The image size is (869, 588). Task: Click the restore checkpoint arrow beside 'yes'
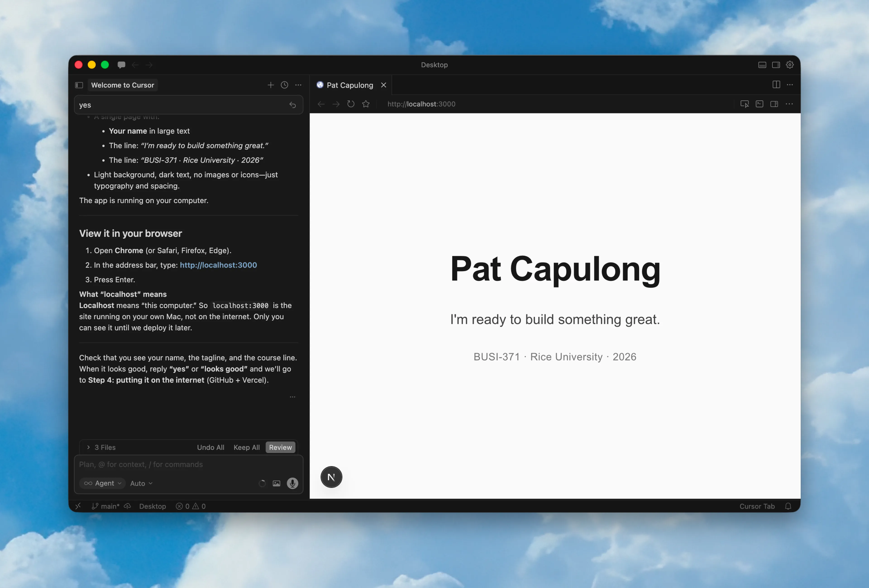click(293, 105)
